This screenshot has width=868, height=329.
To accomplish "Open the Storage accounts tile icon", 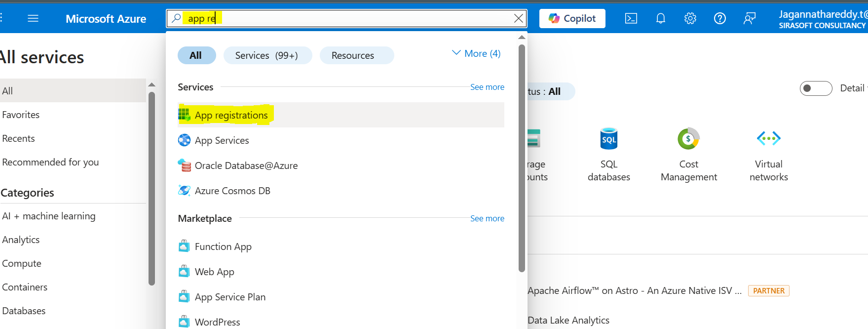I will (x=534, y=138).
